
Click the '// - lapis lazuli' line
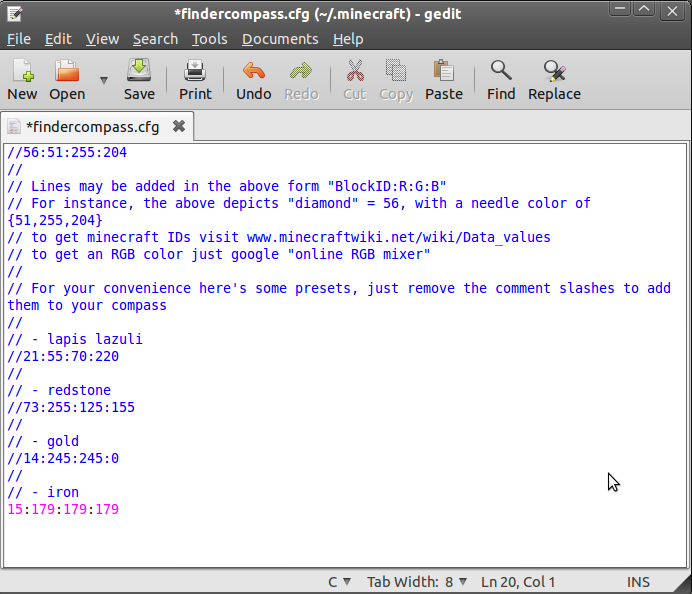(x=75, y=339)
